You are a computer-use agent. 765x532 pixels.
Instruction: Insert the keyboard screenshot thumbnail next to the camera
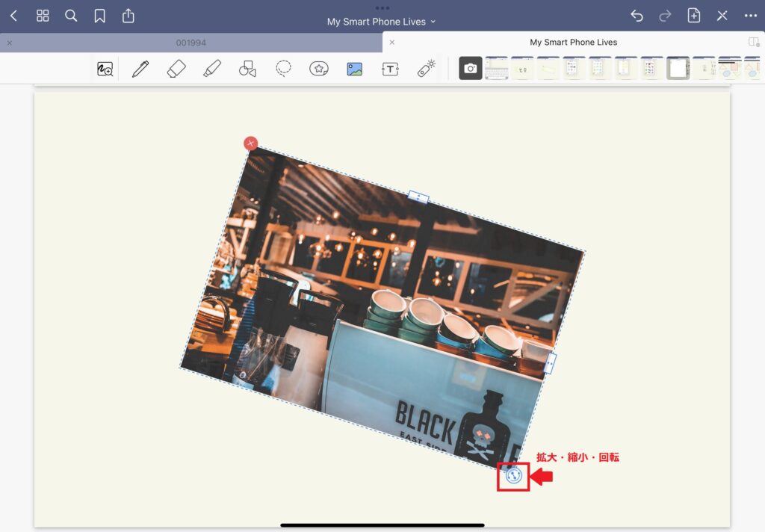497,68
